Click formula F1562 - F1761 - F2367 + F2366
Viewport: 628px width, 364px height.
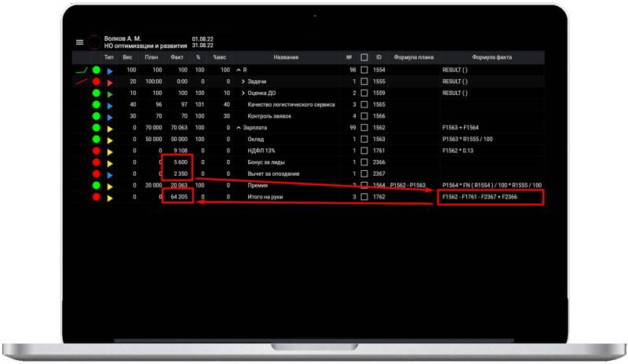click(x=480, y=197)
